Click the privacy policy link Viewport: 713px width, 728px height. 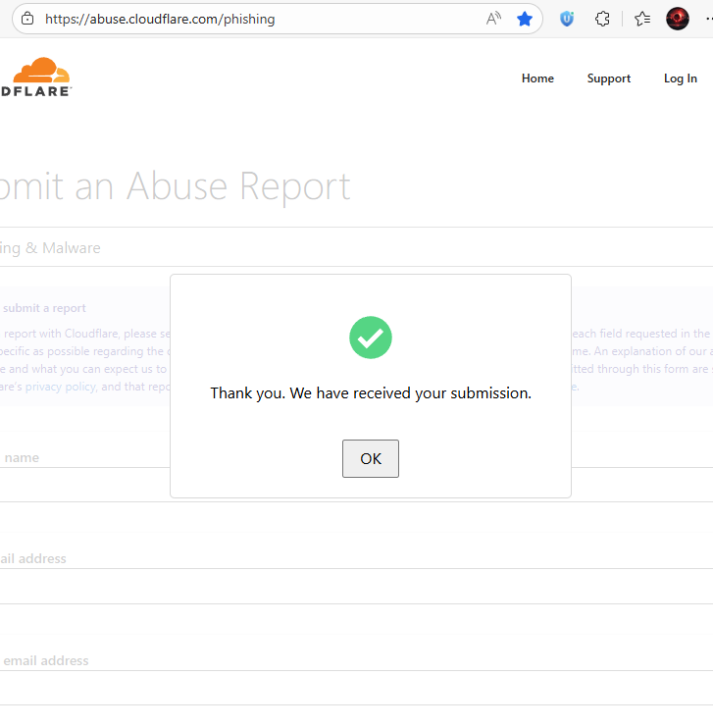pos(61,387)
